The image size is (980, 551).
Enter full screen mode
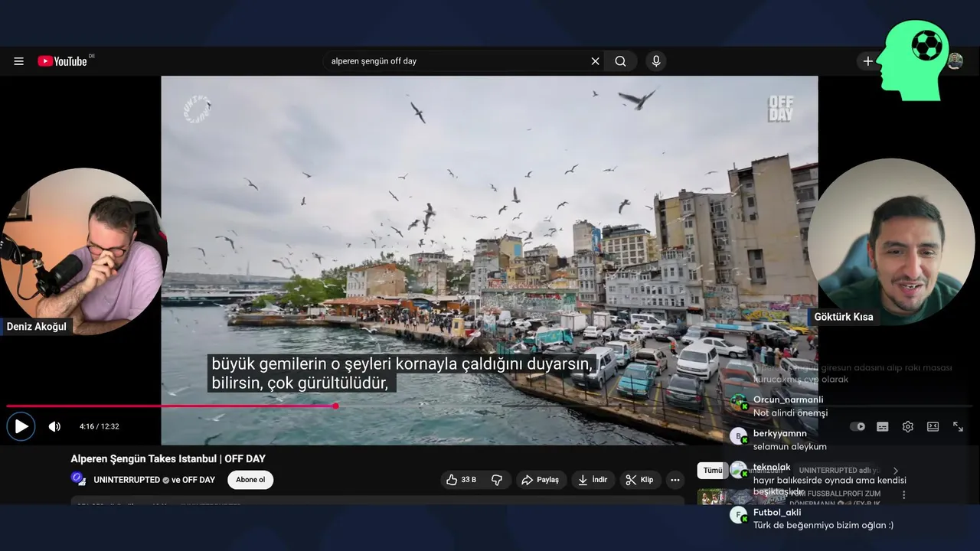(x=958, y=427)
